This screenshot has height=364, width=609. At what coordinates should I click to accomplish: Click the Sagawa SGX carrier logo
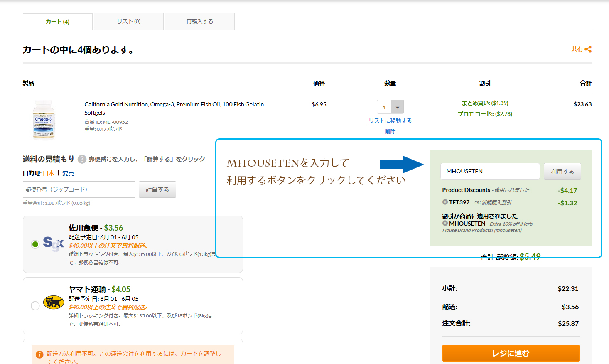(53, 244)
